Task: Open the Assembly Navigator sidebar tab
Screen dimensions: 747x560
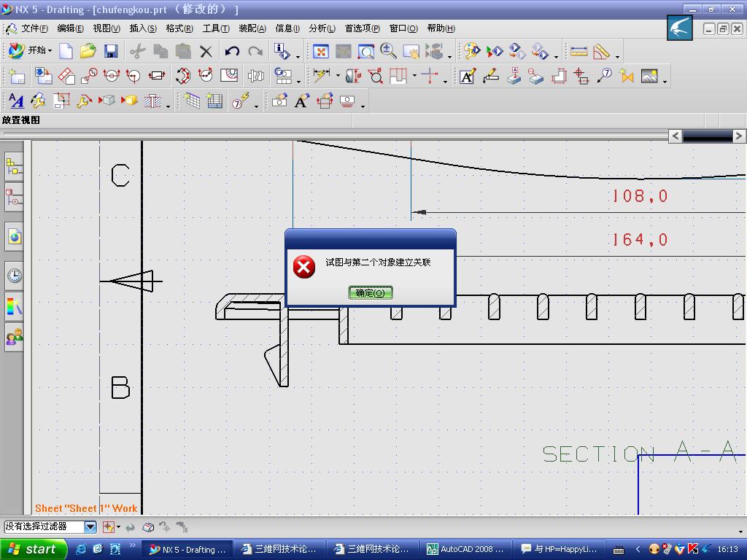Action: (x=15, y=167)
